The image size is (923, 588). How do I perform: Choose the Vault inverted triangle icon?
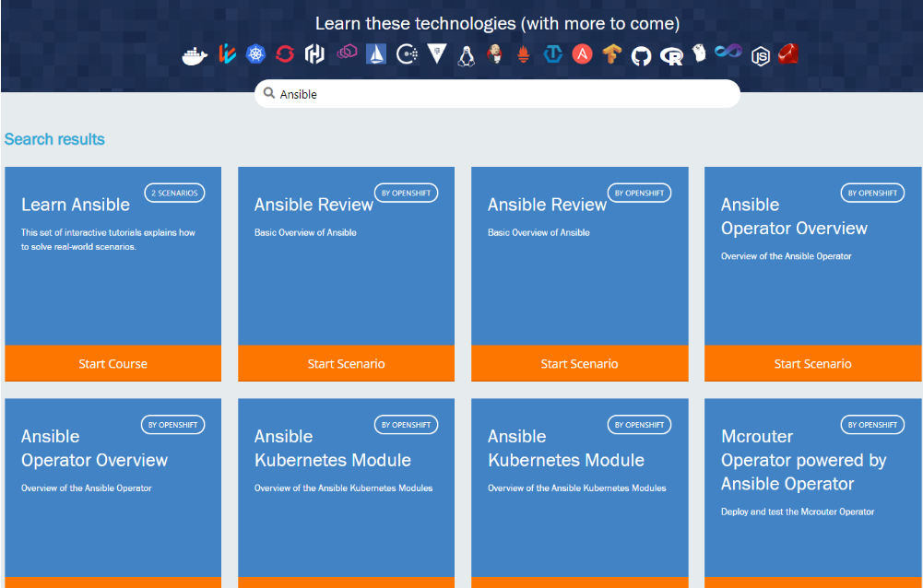pyautogui.click(x=437, y=53)
